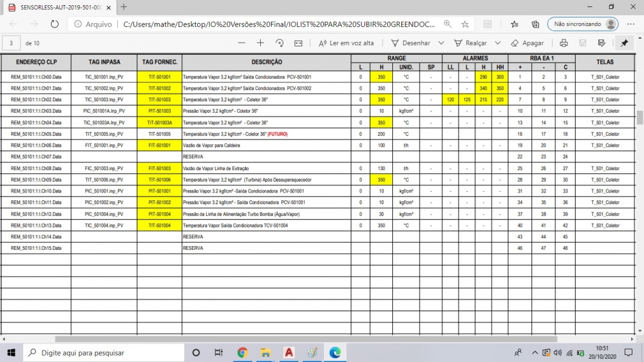
Task: Click the taskbar search box
Action: pyautogui.click(x=104, y=352)
